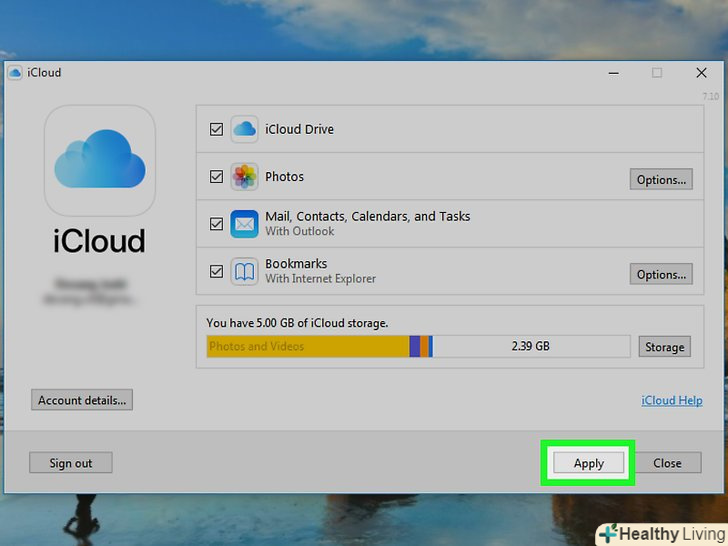Click the Photos label text
The height and width of the screenshot is (546, 728).
[285, 176]
